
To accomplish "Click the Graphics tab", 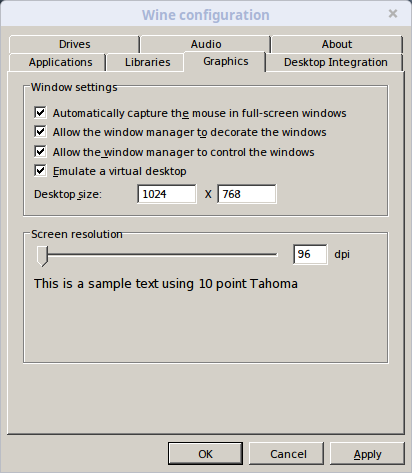I will point(225,61).
